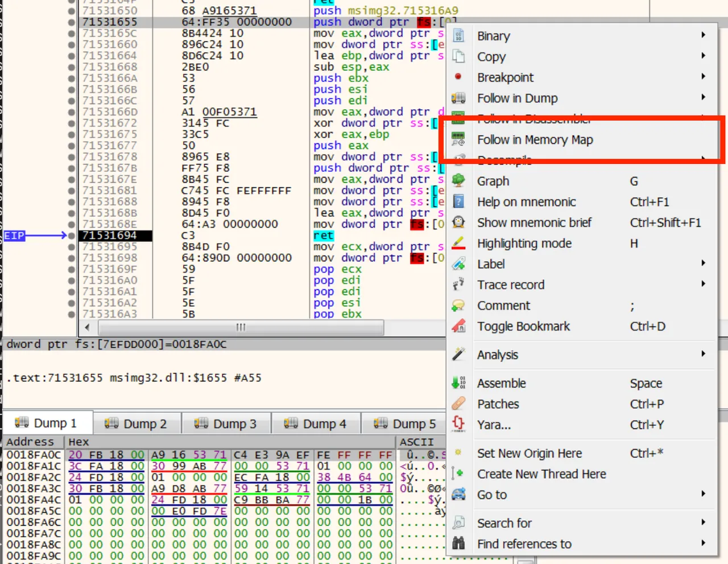Toggle breakpoint bullet at address 71531681
728x564 pixels.
(x=71, y=190)
